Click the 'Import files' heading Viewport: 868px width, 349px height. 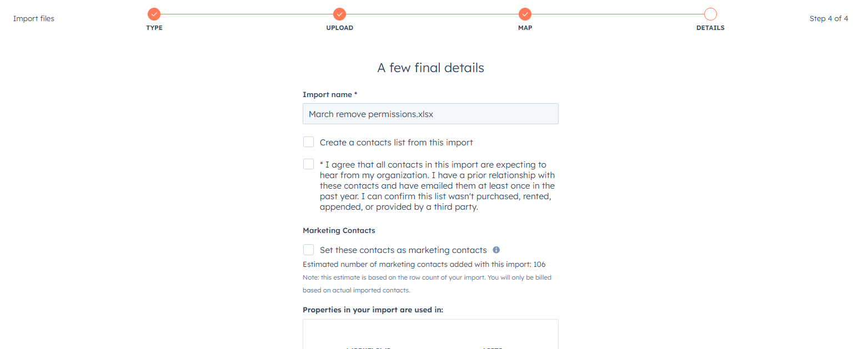click(33, 18)
